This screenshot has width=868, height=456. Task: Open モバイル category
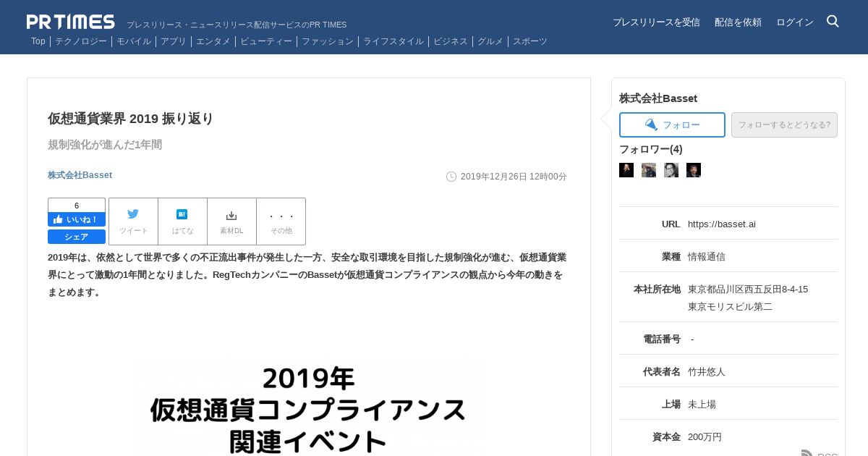(134, 41)
